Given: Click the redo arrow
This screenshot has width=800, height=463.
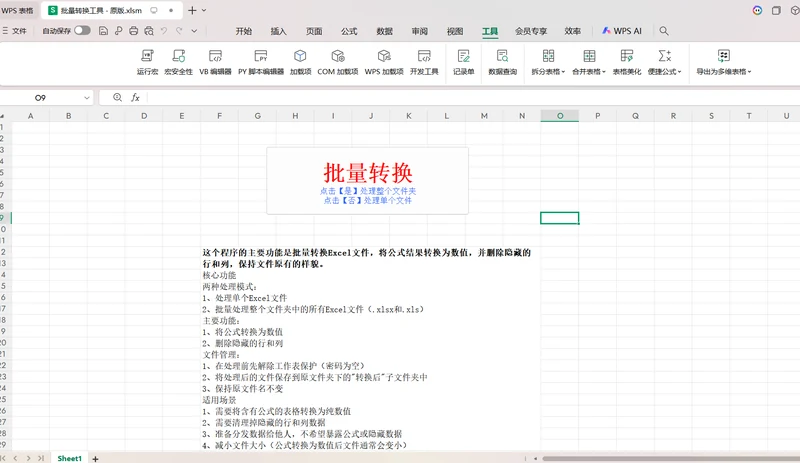Looking at the screenshot, I should 179,31.
